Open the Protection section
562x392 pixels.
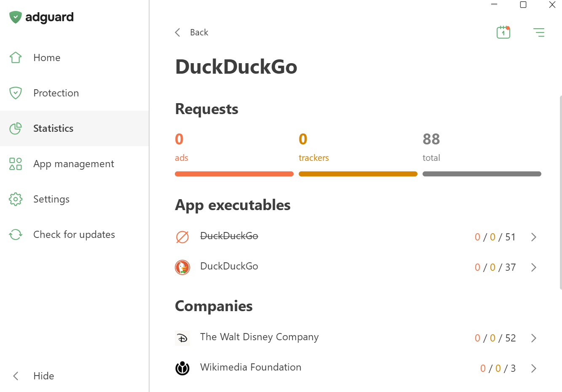coord(56,93)
